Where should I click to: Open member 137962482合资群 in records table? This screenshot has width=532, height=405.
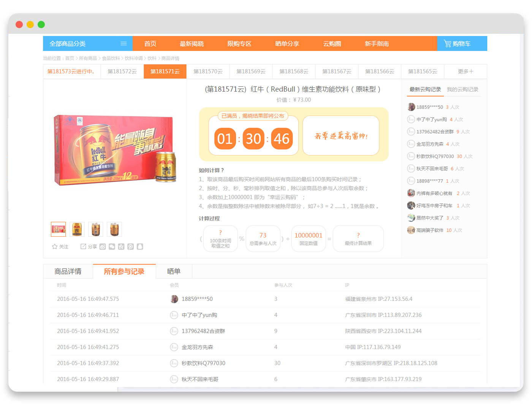203,331
